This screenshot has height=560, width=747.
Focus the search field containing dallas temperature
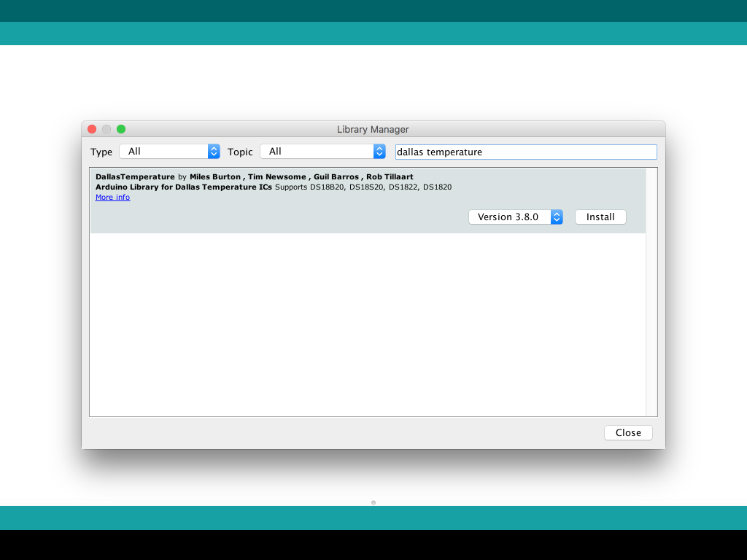(526, 152)
